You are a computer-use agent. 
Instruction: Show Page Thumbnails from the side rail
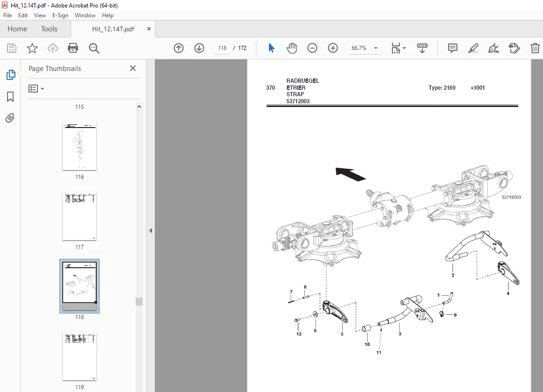(11, 75)
